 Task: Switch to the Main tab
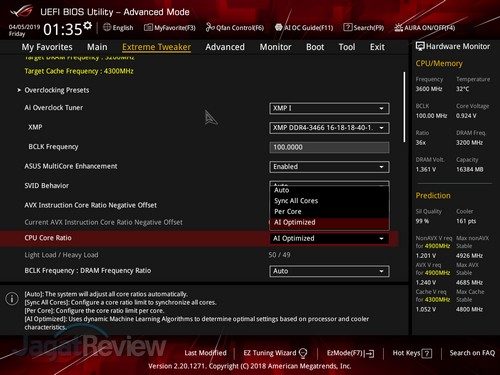(x=97, y=47)
